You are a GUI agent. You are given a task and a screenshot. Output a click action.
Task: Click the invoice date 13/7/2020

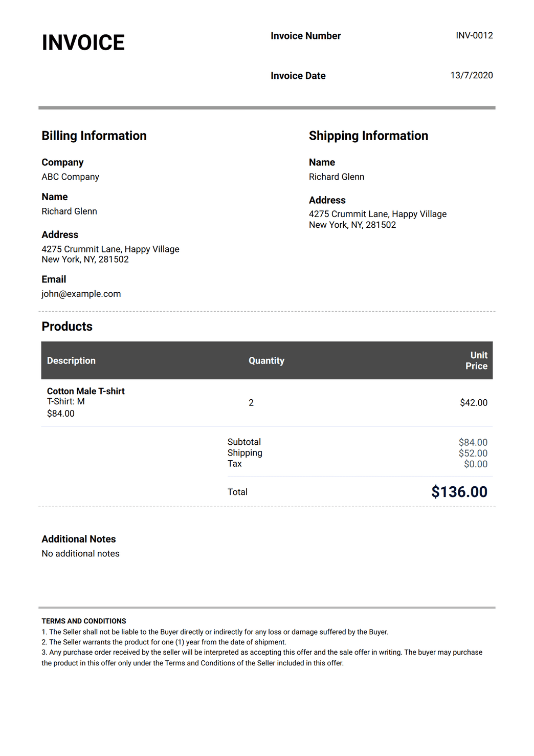(x=471, y=75)
